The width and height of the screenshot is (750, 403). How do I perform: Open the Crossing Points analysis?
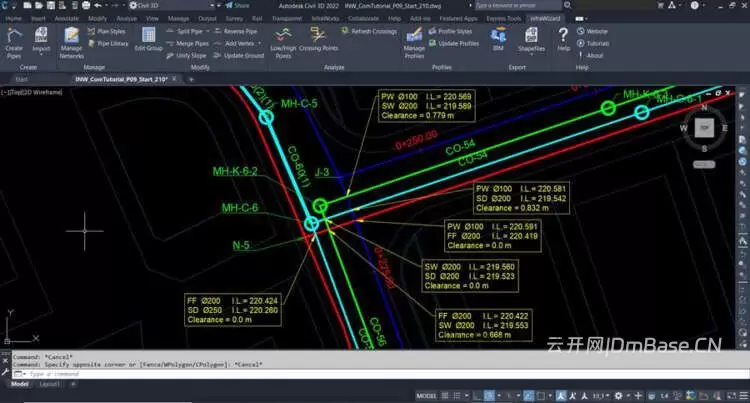coord(318,39)
